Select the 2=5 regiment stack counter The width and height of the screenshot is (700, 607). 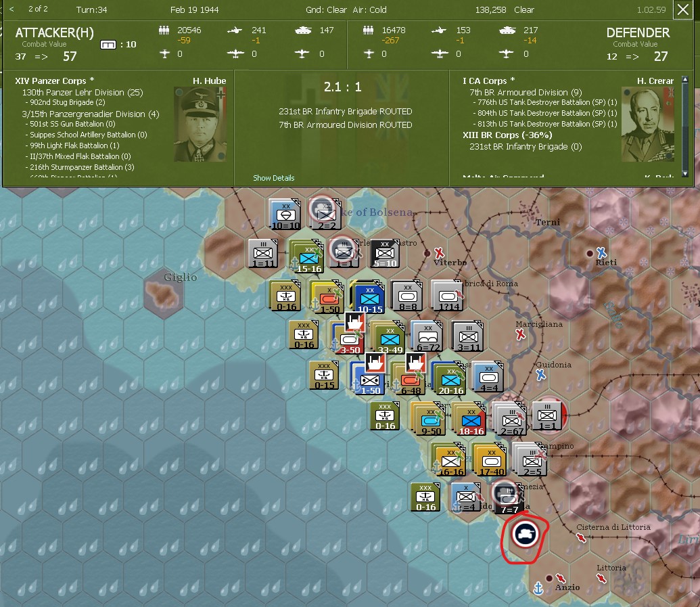click(530, 459)
